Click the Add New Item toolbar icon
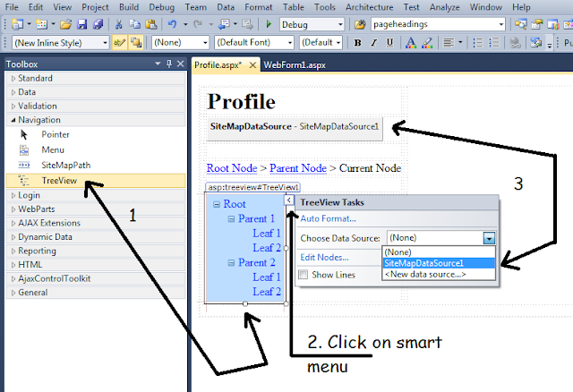 pos(42,24)
